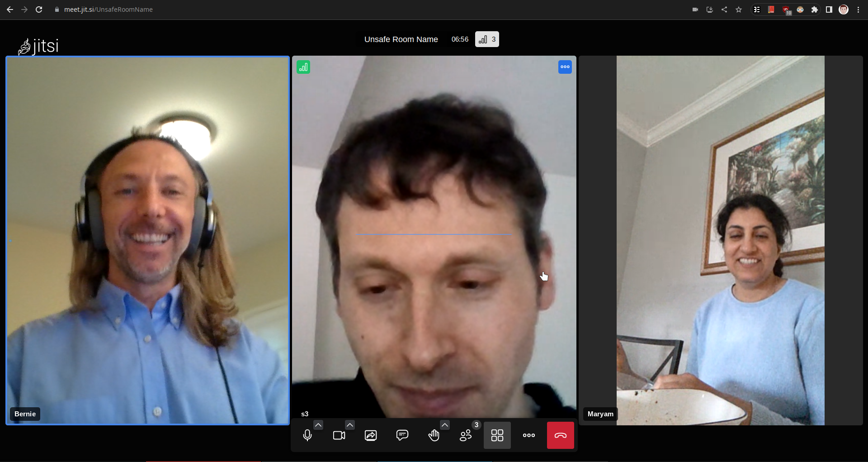Expand reactions menu arrow beside hand
Image resolution: width=868 pixels, height=462 pixels.
coord(445,425)
